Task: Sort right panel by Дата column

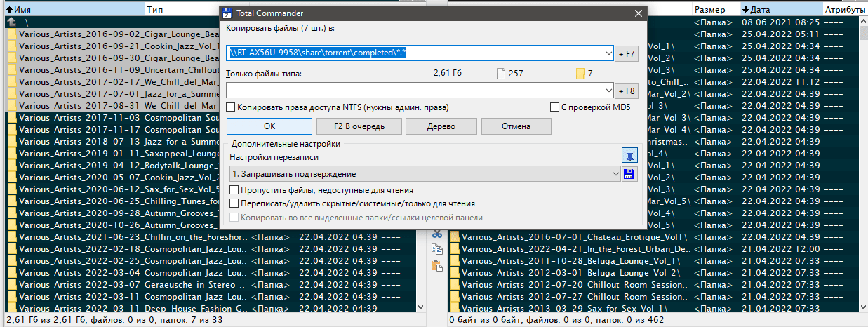Action: [781, 10]
